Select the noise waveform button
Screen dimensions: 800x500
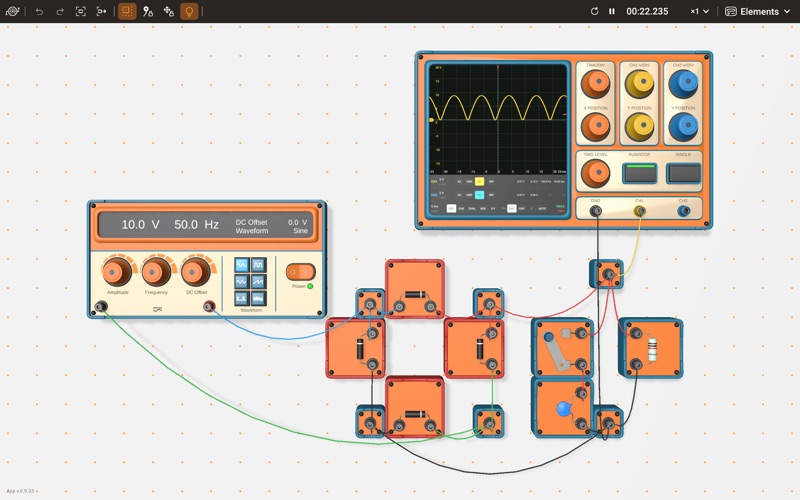[258, 298]
